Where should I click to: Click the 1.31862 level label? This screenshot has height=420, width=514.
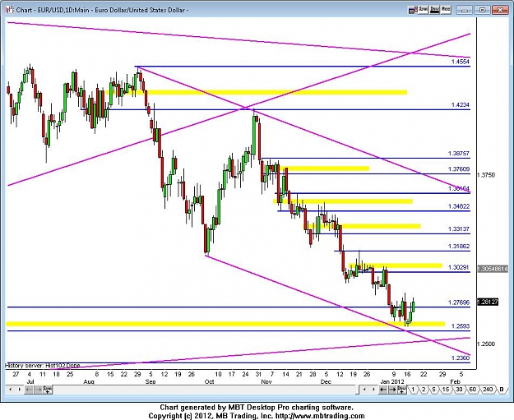[x=459, y=247]
